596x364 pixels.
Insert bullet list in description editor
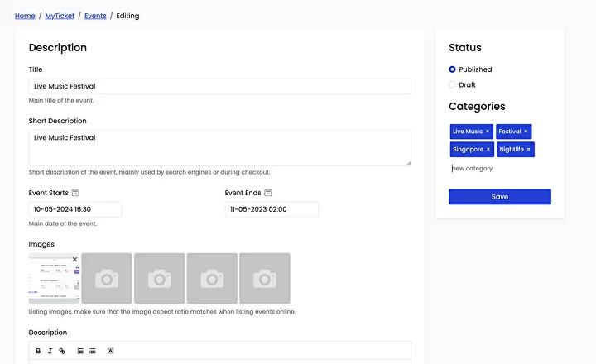tap(92, 351)
